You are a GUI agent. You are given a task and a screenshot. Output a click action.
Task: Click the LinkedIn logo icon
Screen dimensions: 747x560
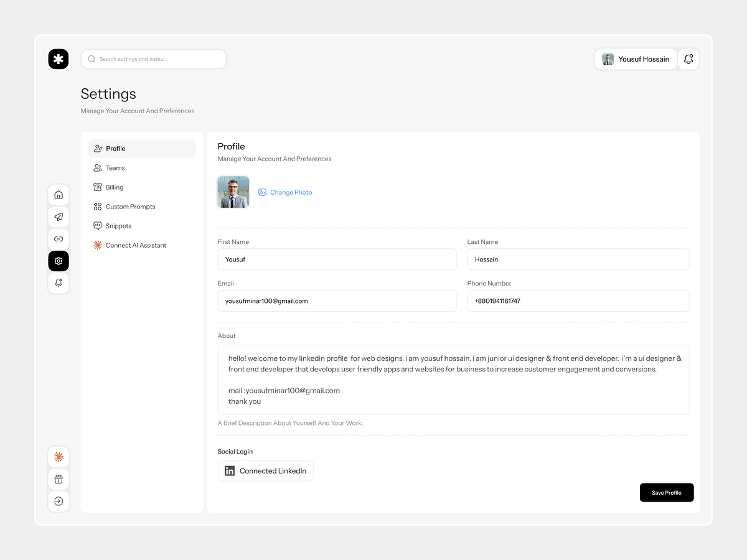pos(230,471)
